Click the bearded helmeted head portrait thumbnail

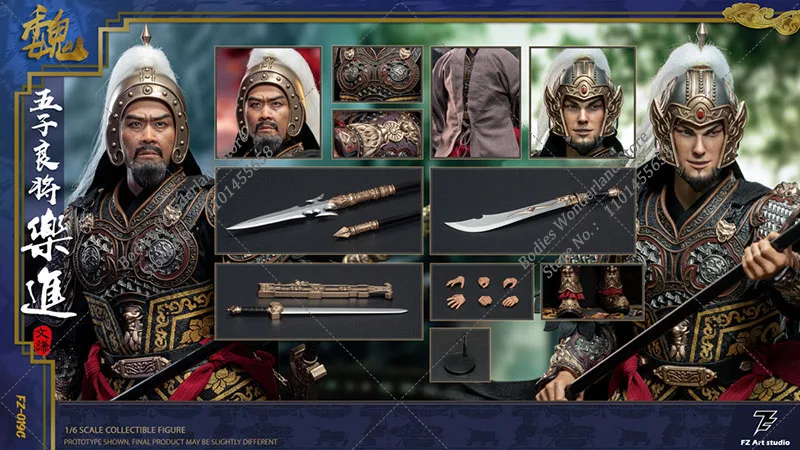click(268, 102)
